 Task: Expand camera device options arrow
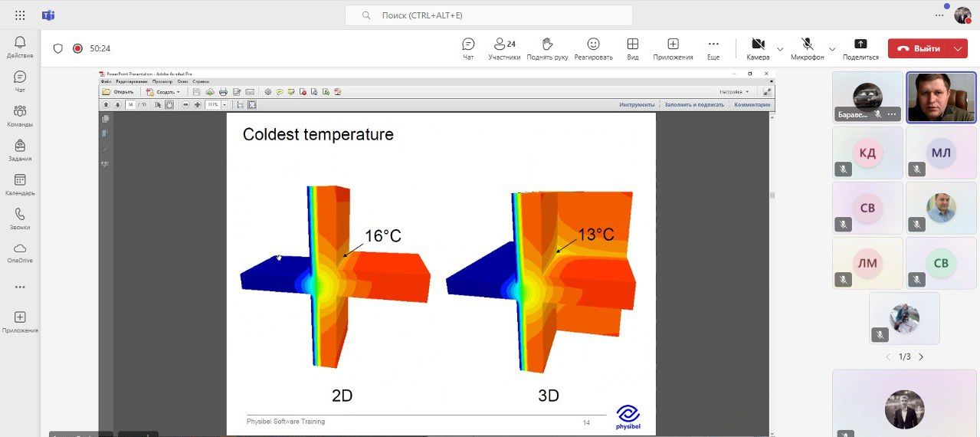coord(780,49)
